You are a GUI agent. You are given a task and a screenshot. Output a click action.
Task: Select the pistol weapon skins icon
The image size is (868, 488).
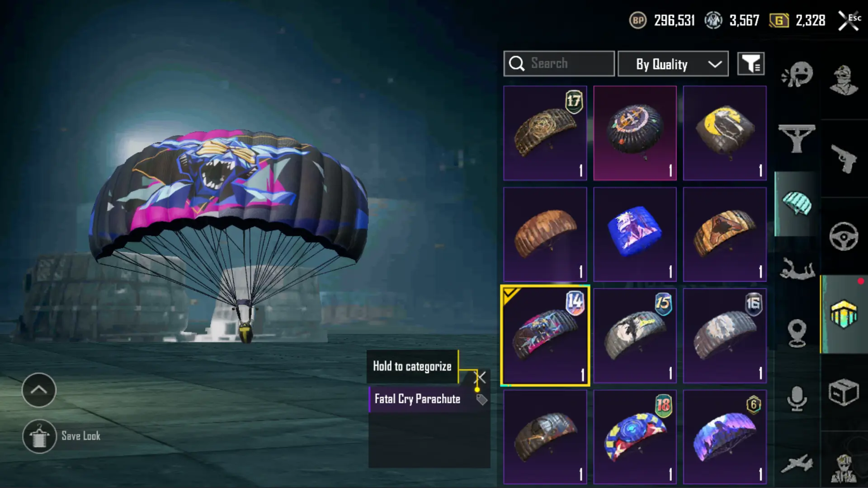click(844, 159)
